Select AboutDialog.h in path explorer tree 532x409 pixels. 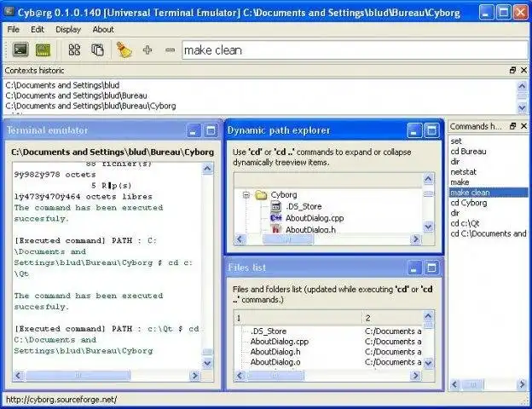[310, 229]
